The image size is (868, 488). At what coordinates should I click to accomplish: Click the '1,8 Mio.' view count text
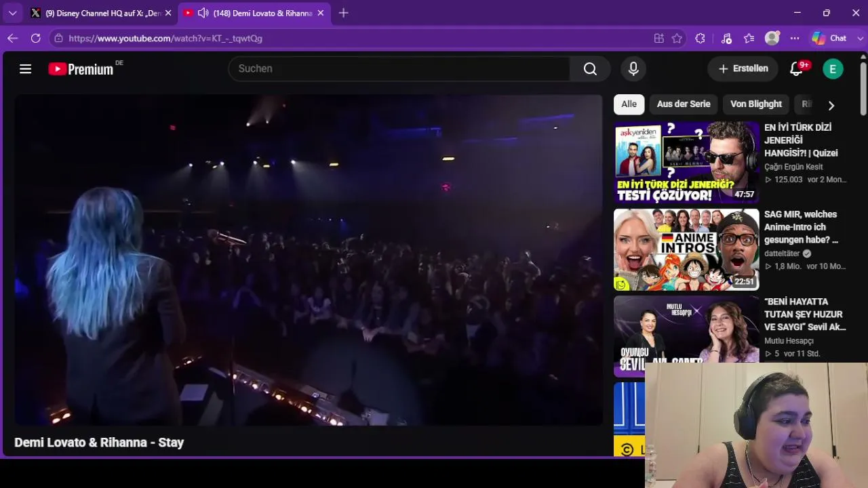tap(788, 266)
